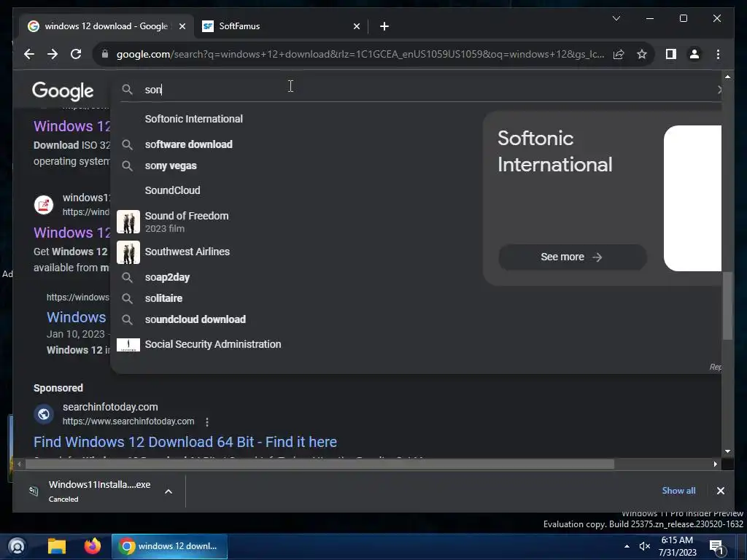
Task: Click the Chrome taskbar button
Action: point(169,546)
